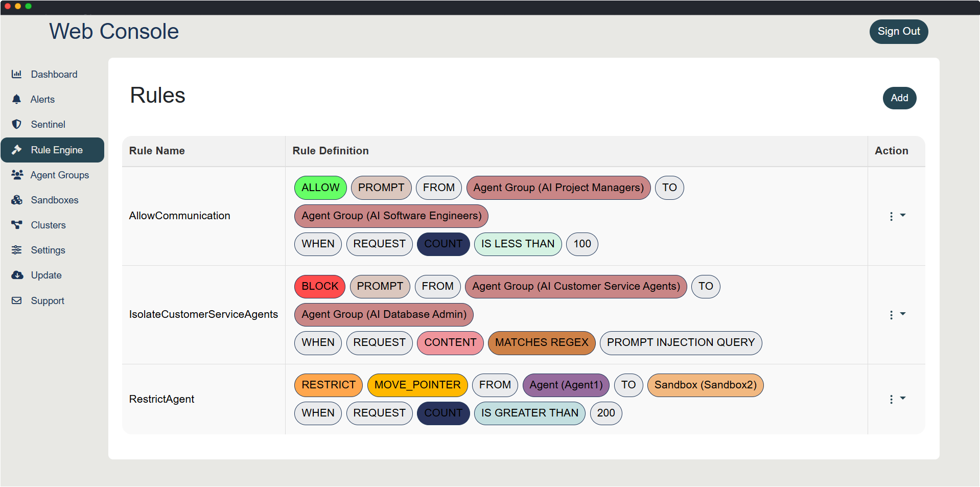Viewport: 980px width, 487px height.
Task: Click the Sign Out button
Action: pos(898,32)
